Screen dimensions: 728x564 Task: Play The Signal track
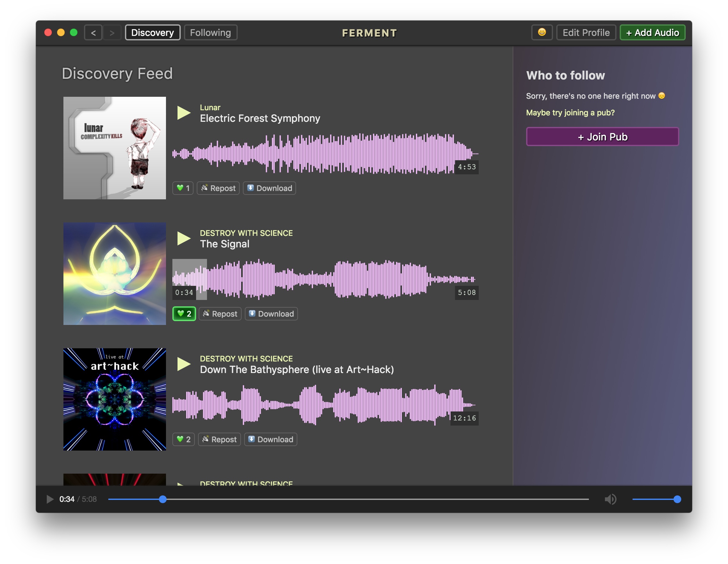tap(184, 238)
